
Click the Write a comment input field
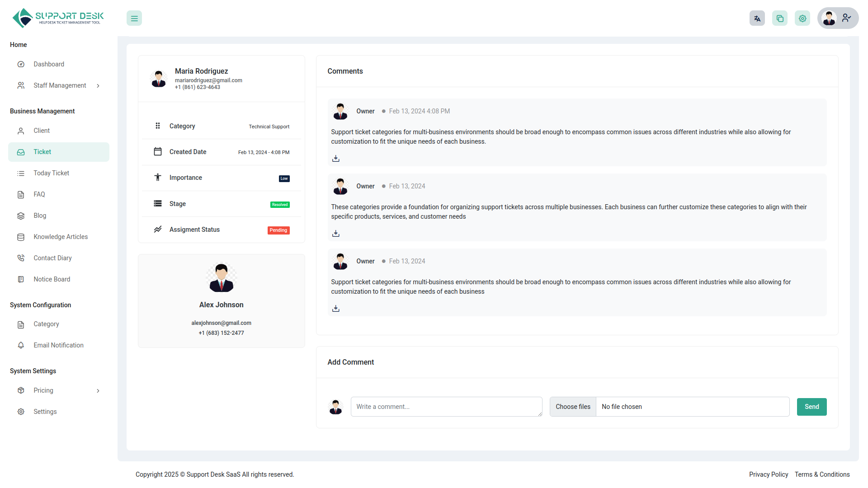446,407
